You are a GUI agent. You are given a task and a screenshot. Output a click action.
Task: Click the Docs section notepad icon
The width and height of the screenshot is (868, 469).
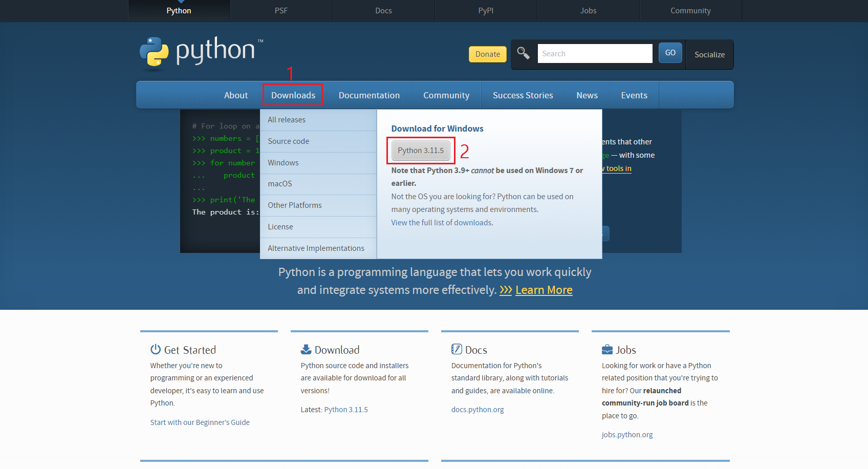pyautogui.click(x=457, y=349)
